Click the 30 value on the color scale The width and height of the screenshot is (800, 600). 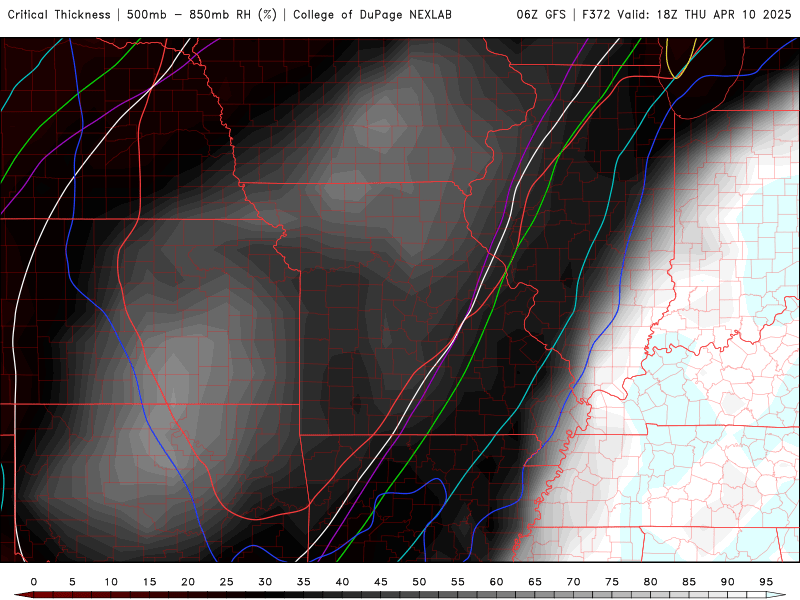(x=265, y=582)
